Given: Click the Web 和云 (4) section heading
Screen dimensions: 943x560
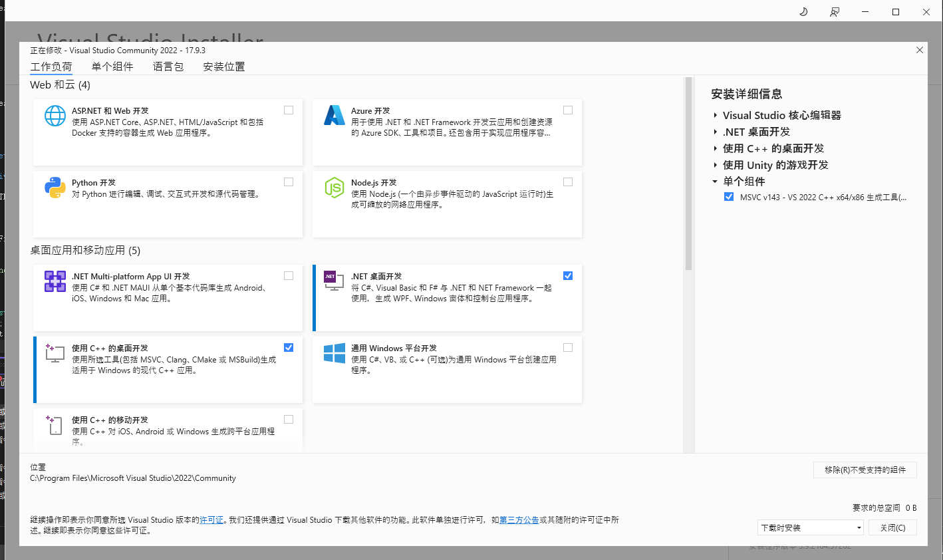Looking at the screenshot, I should 60,84.
